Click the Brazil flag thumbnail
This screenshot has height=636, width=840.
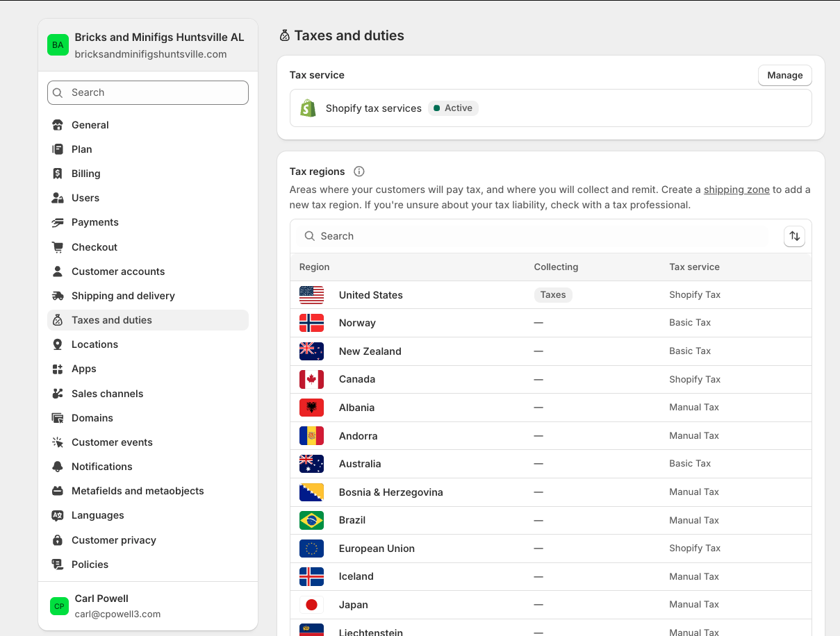click(311, 520)
